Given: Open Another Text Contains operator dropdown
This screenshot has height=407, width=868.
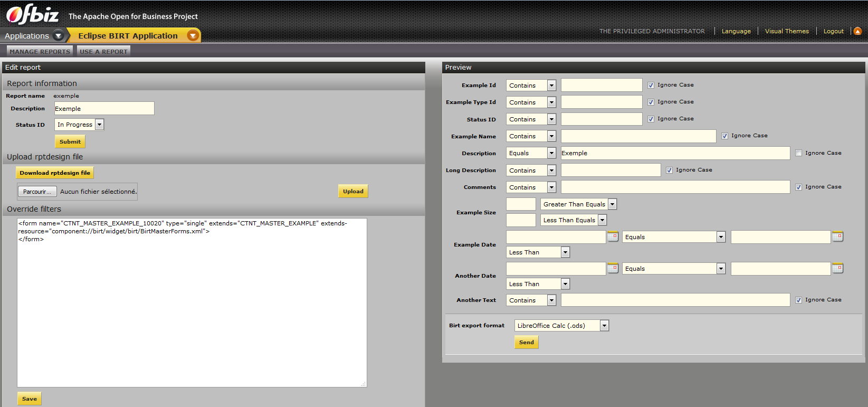Looking at the screenshot, I should (531, 300).
